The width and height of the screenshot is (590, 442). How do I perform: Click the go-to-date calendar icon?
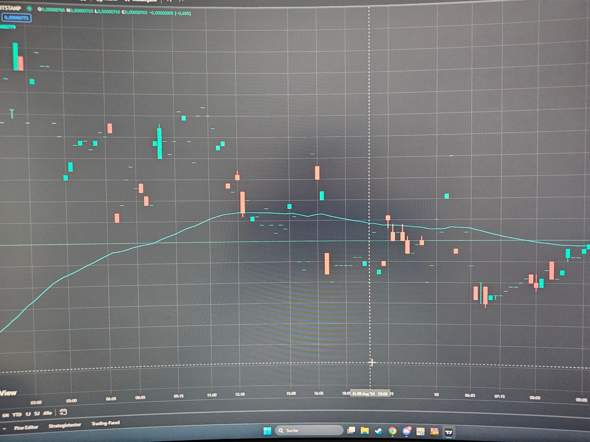pyautogui.click(x=64, y=412)
